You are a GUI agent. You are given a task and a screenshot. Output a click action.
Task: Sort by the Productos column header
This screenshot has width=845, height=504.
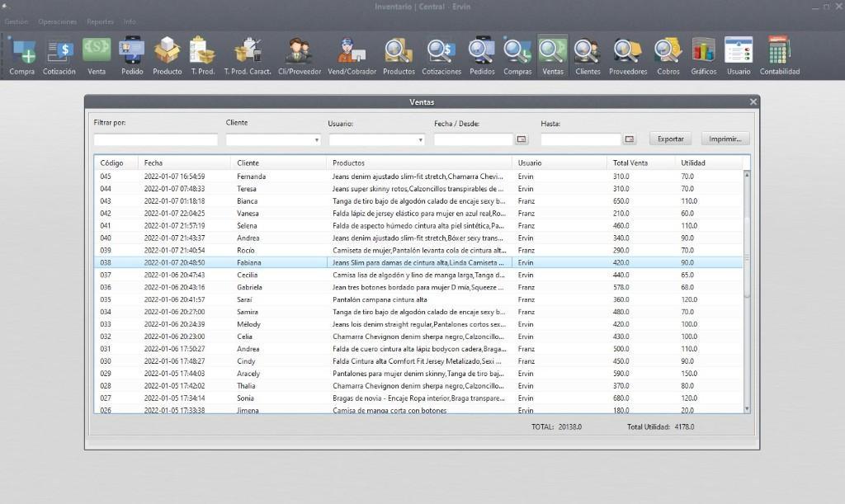(419, 163)
